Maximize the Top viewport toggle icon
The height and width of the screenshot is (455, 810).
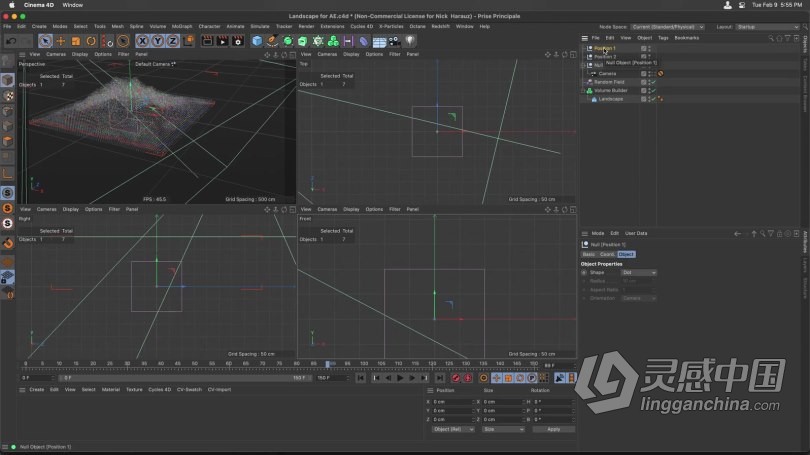(x=573, y=54)
